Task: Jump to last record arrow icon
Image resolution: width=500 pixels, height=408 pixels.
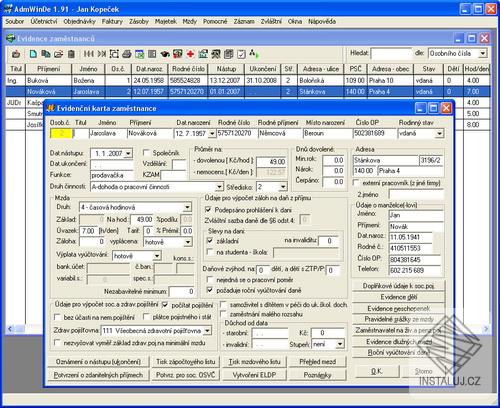Action: tap(102, 54)
